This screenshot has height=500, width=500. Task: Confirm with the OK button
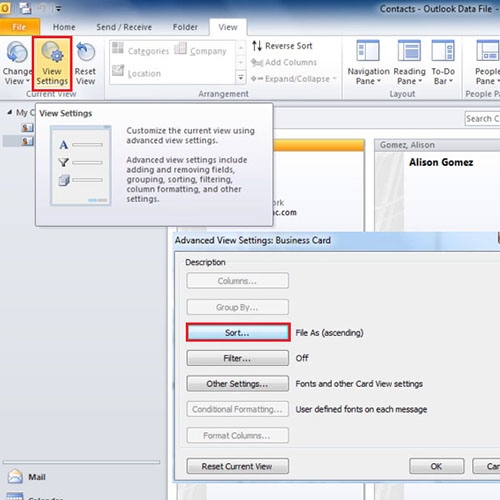(x=436, y=466)
